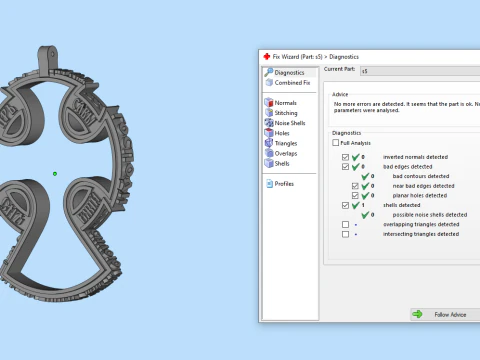Click the Shells icon
Screen dimensions: 480x360
[269, 163]
